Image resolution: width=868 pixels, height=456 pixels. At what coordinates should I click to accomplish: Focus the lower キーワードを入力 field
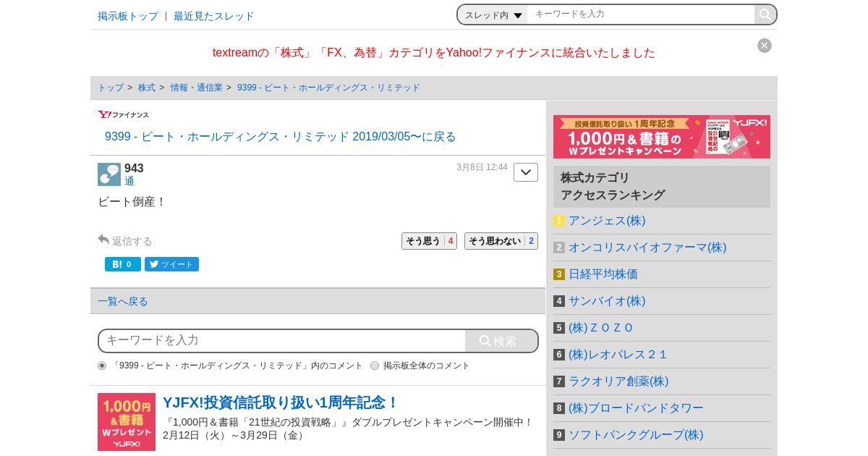(282, 341)
